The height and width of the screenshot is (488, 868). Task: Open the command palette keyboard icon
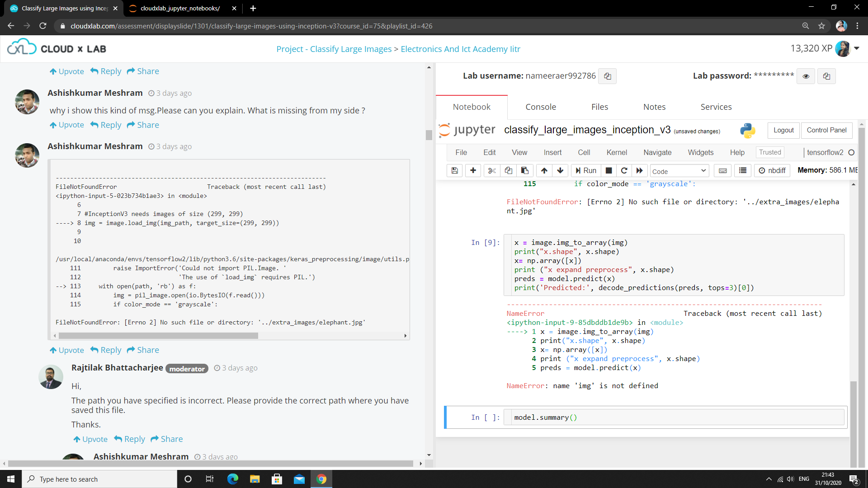tap(722, 170)
